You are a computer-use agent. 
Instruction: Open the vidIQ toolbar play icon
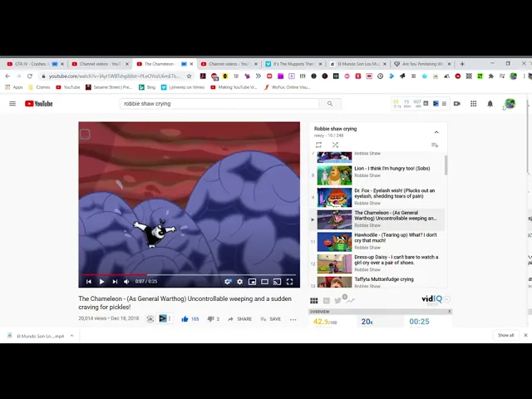click(436, 103)
